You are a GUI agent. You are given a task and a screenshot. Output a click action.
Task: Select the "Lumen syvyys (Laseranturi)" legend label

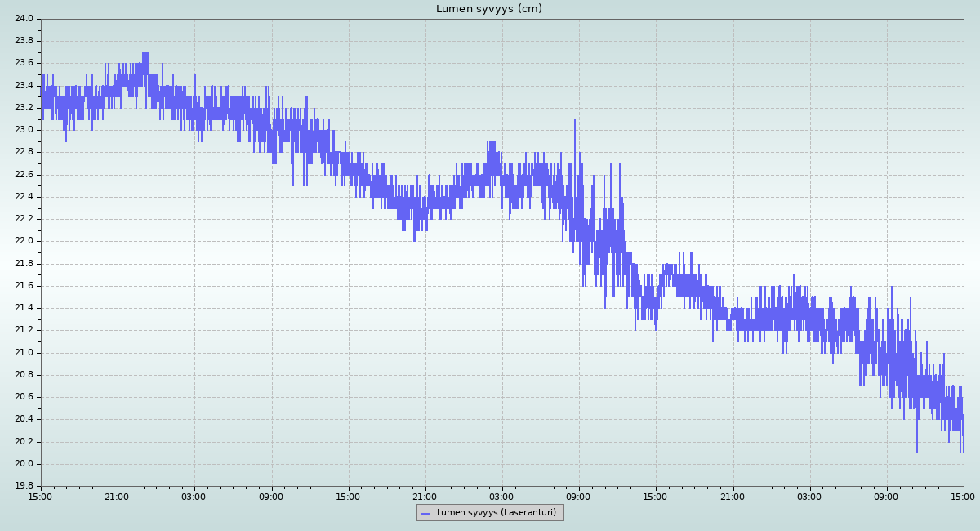coord(496,513)
